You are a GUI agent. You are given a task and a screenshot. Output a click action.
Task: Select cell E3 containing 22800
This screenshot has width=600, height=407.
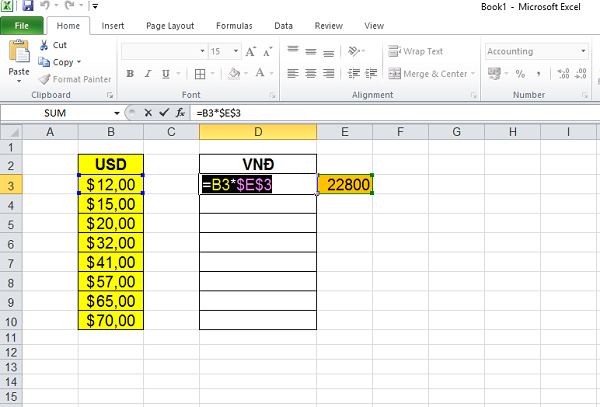point(344,184)
